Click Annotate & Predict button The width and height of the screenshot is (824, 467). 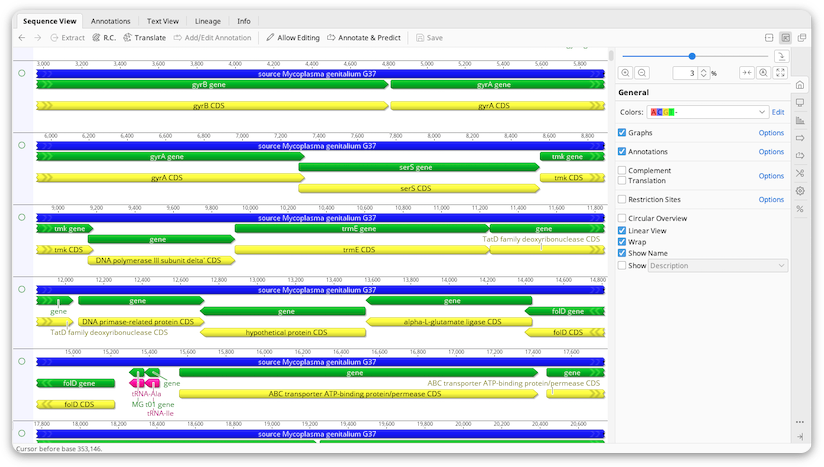pyautogui.click(x=364, y=38)
